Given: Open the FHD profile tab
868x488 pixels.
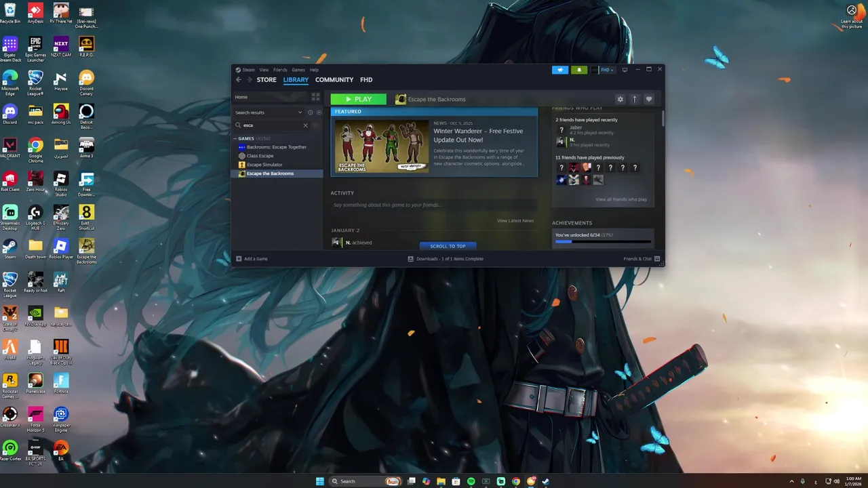Looking at the screenshot, I should [x=366, y=80].
